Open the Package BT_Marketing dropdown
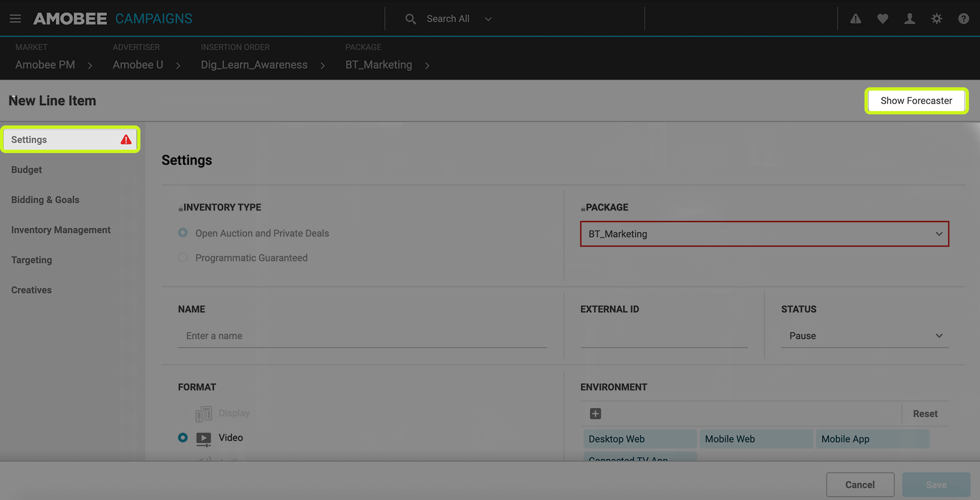 (764, 234)
